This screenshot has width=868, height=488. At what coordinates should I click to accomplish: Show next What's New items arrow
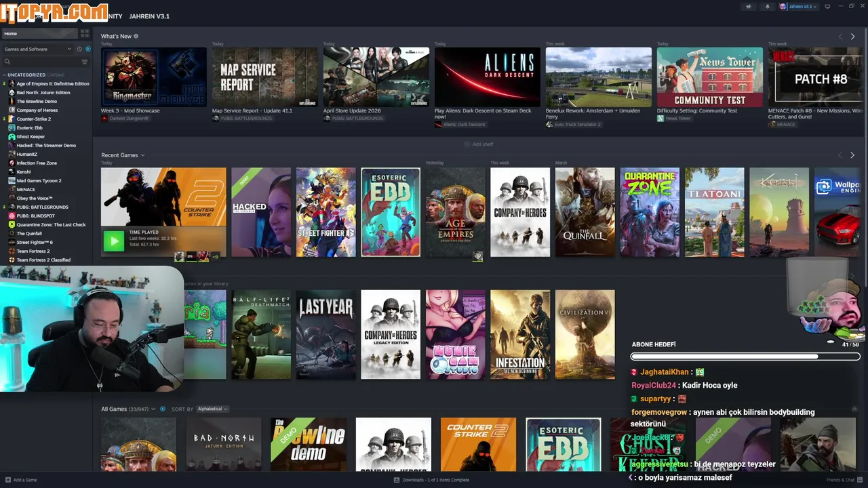[x=852, y=37]
